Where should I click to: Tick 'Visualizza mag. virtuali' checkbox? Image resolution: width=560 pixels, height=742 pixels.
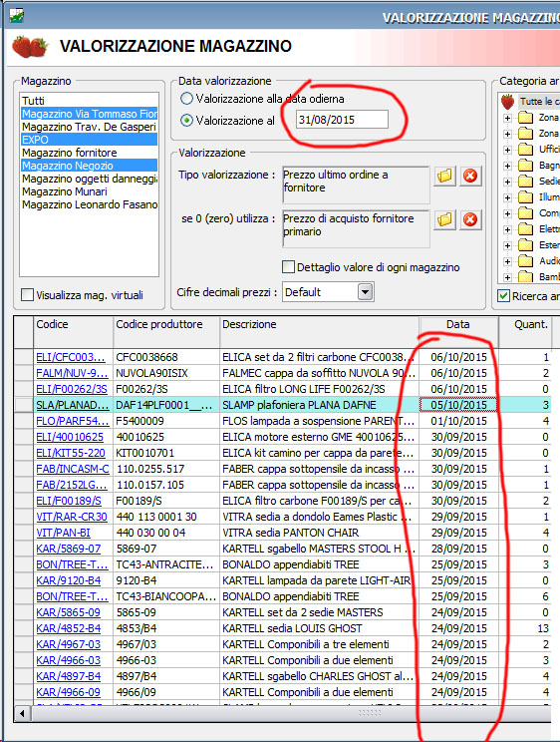(28, 295)
